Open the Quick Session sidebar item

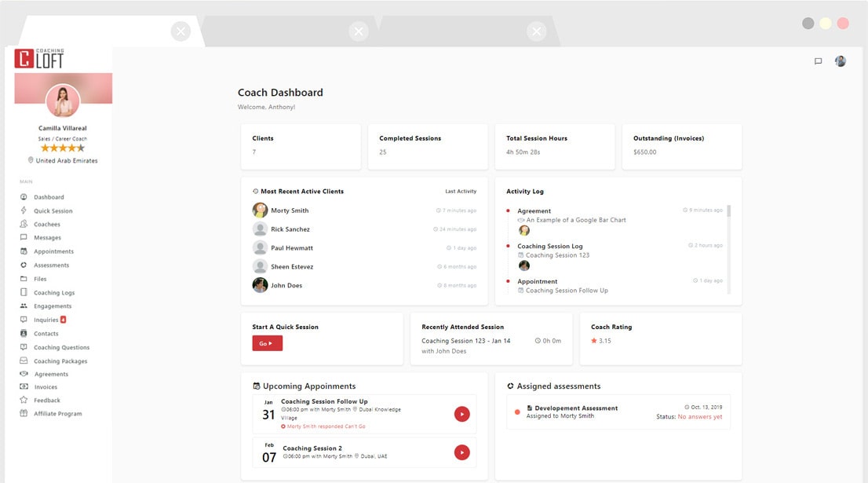click(x=52, y=210)
